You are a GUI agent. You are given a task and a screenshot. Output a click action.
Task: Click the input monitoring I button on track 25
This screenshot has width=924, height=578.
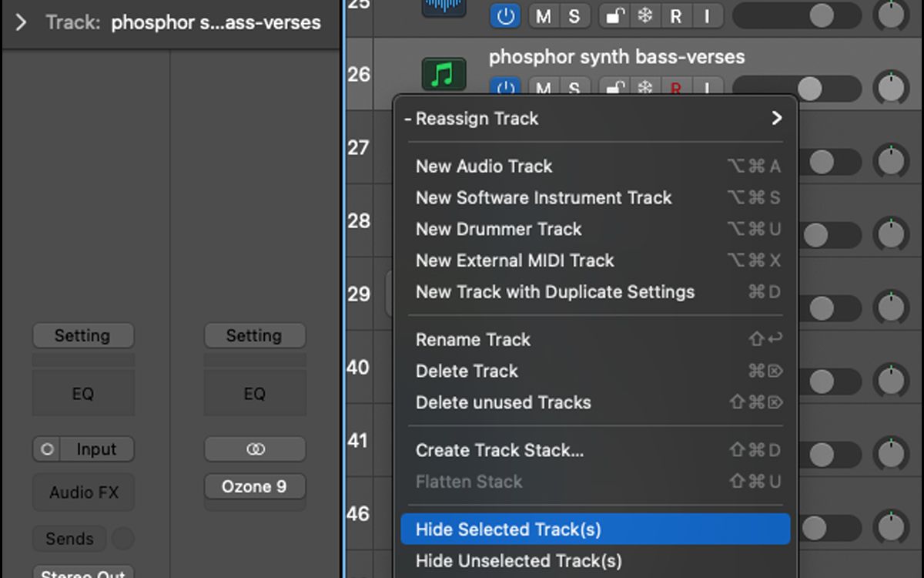(x=706, y=15)
